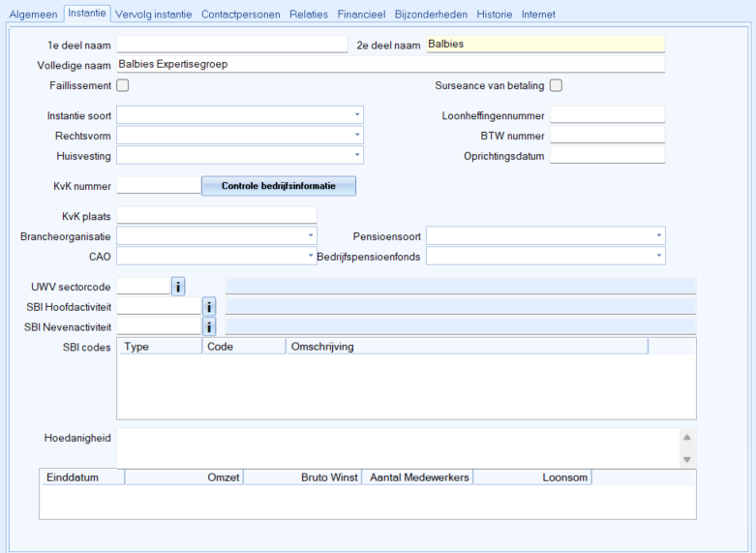The height and width of the screenshot is (553, 756).
Task: Click the info icon beside SBI Nevenactiviteit
Action: (208, 326)
